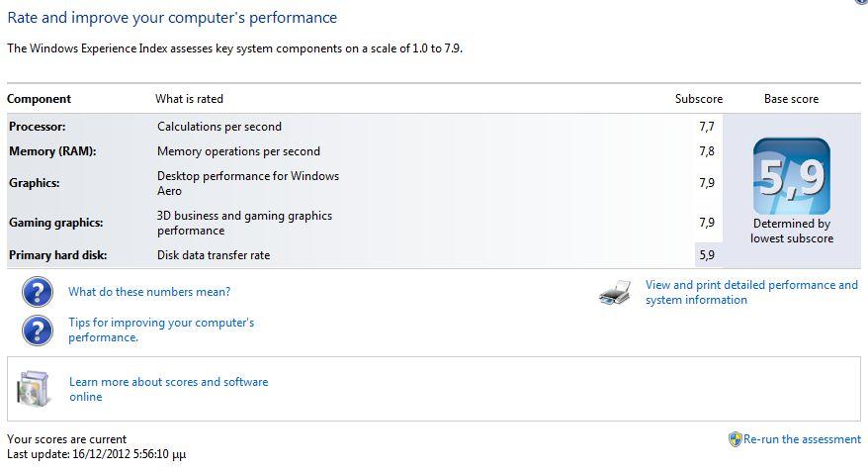Image resolution: width=868 pixels, height=471 pixels.
Task: Click the software box icon near Learn more
Action: pos(34,389)
